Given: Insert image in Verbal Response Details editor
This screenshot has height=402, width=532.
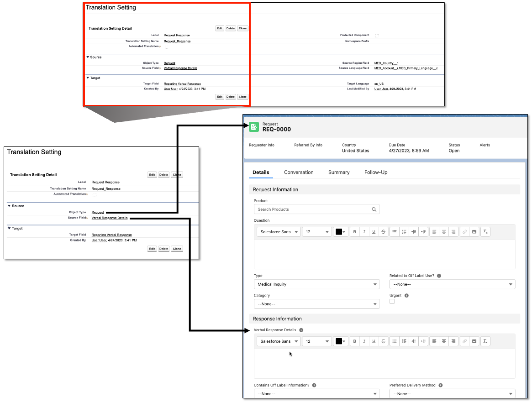Looking at the screenshot, I should (474, 341).
